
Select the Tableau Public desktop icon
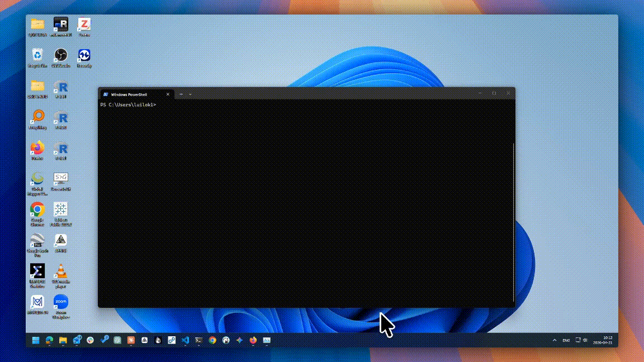(x=60, y=210)
